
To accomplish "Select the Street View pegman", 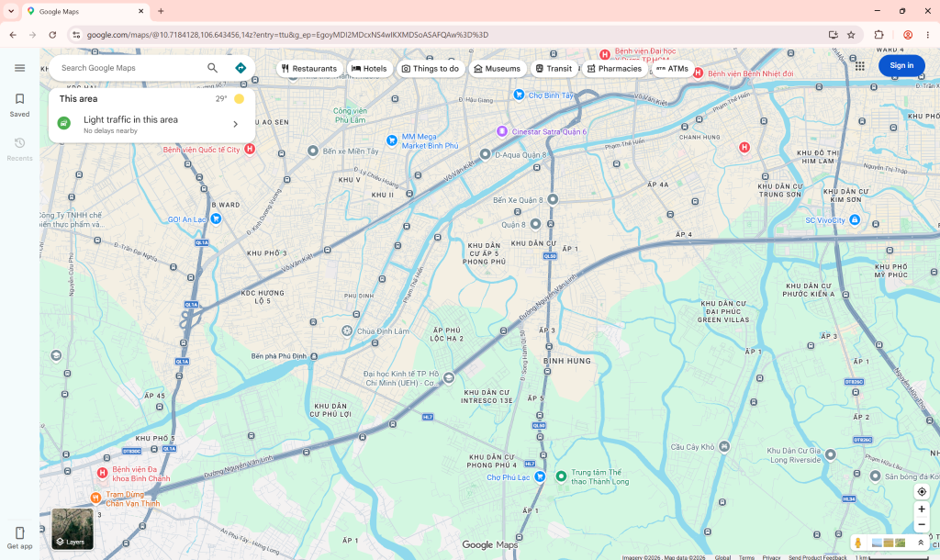I will pyautogui.click(x=858, y=543).
